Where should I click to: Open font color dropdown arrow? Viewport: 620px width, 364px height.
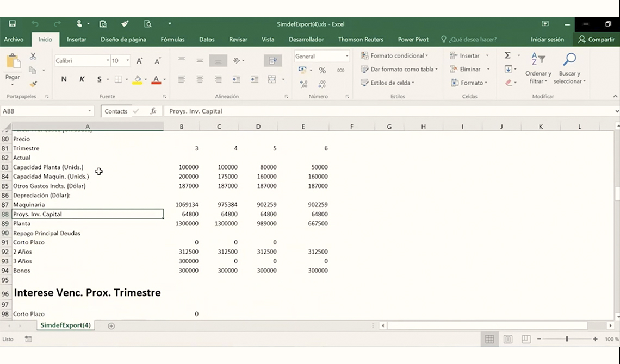tap(164, 79)
